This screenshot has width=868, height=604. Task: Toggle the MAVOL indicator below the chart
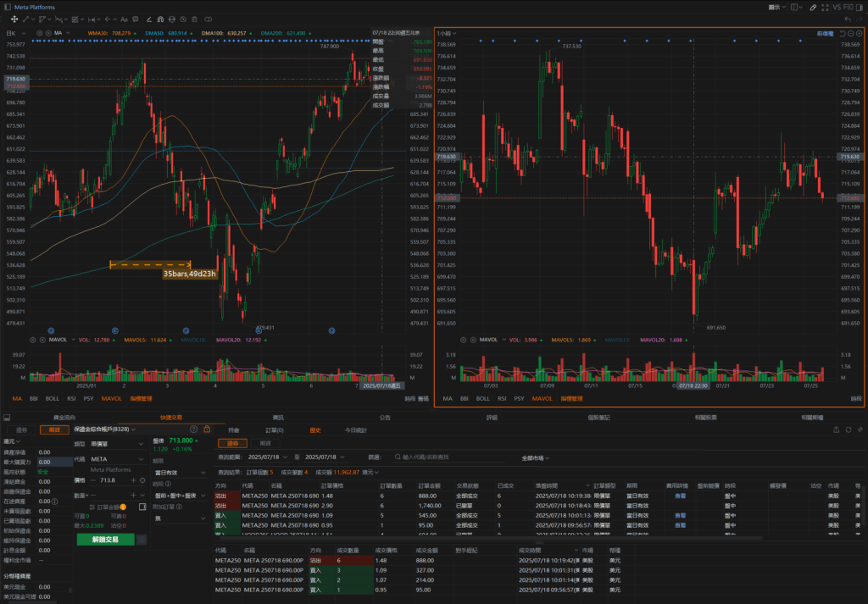tap(112, 397)
